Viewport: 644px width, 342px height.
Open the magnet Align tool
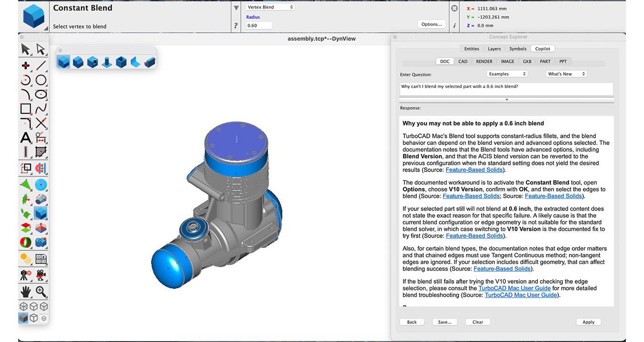tap(41, 168)
